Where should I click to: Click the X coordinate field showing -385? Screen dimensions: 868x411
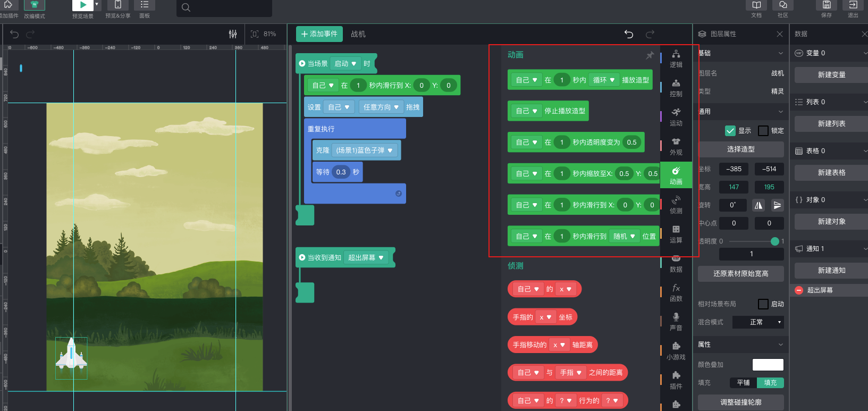pyautogui.click(x=734, y=169)
